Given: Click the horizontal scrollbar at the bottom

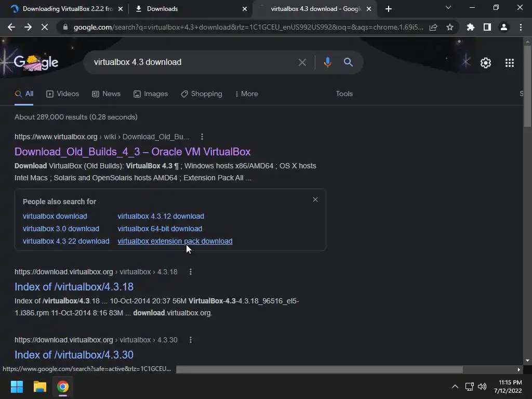Looking at the screenshot, I should pyautogui.click(x=320, y=369).
